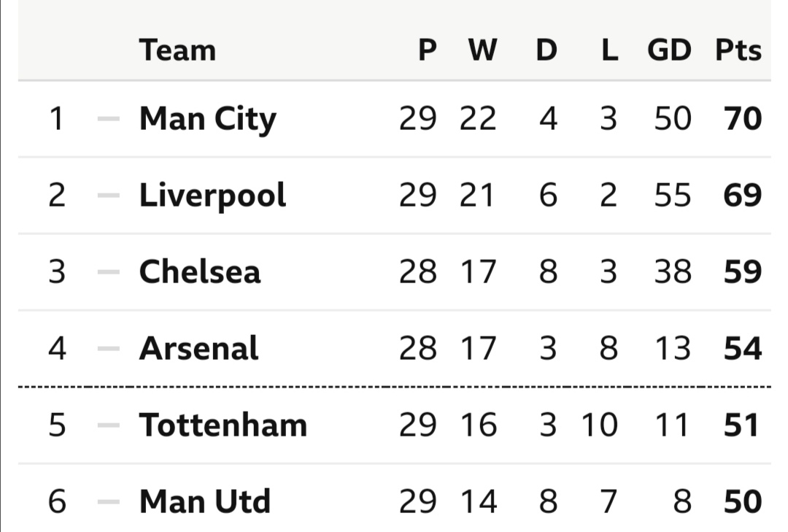Open the Chelsea team link

199,272
